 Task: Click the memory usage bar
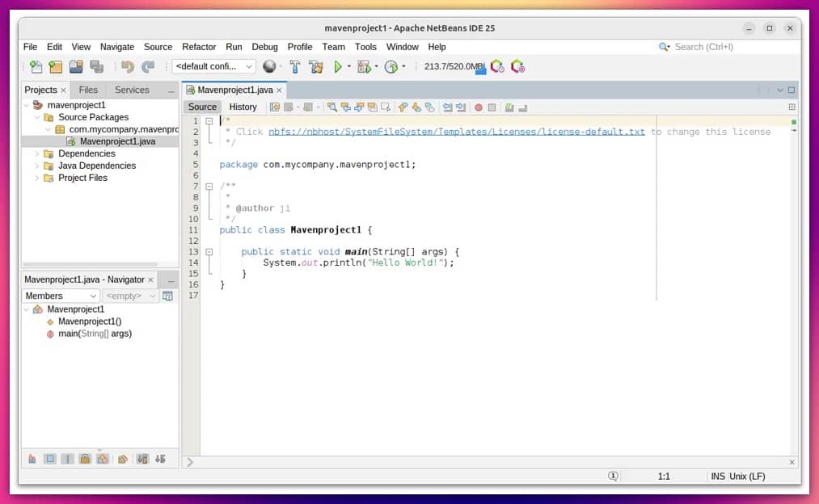453,67
